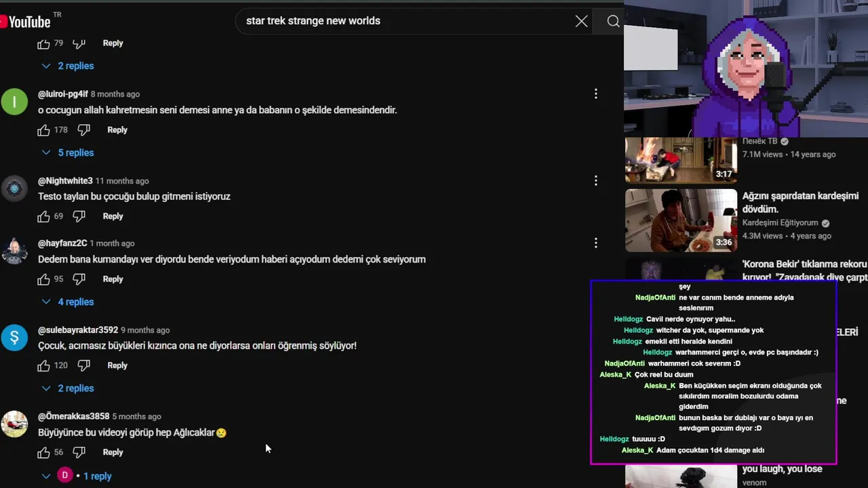Image resolution: width=868 pixels, height=488 pixels.
Task: Click '5 months ago' timestamp on @Ömerakkas3858 comment
Action: click(136, 417)
